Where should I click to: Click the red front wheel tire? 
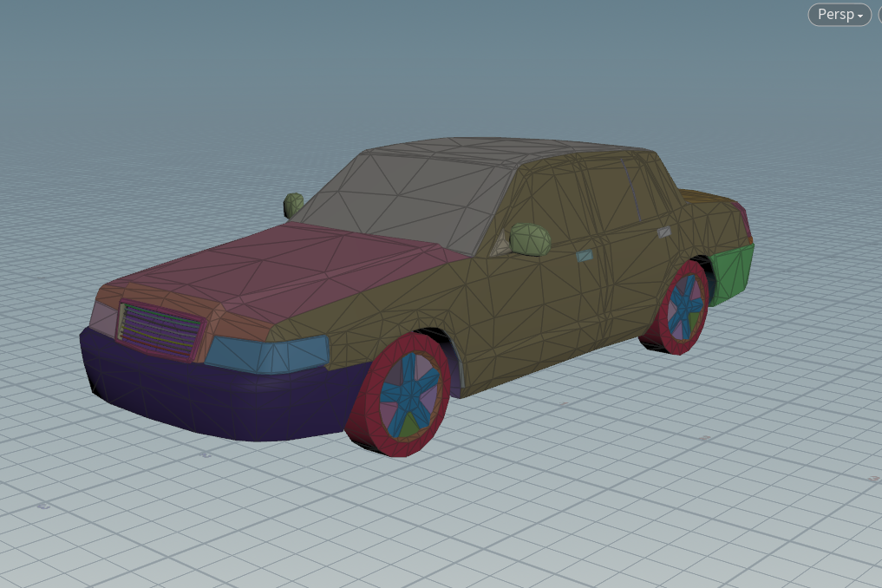pos(369,425)
